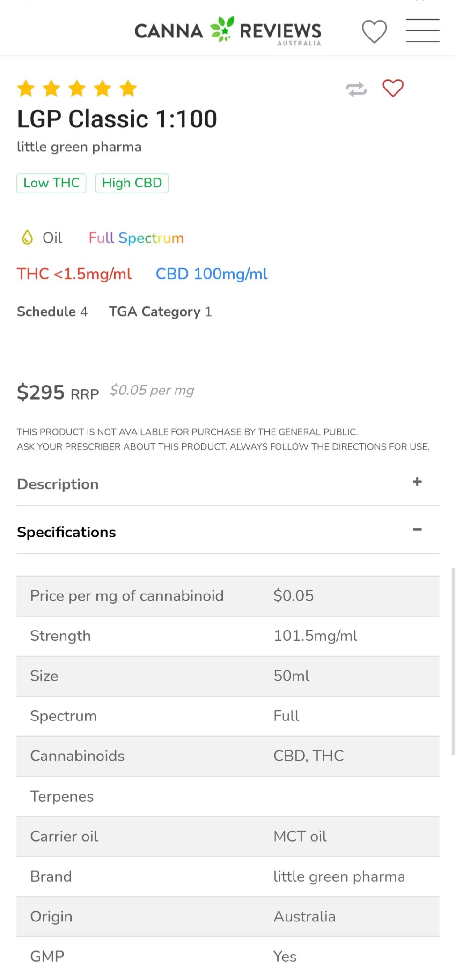Click the Specifications section heading

coord(66,532)
